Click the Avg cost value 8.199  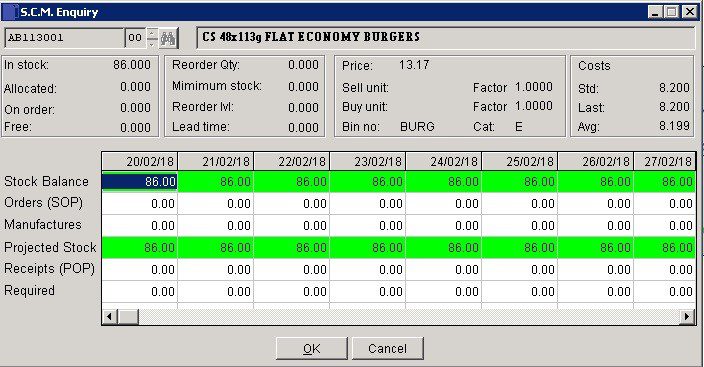674,126
